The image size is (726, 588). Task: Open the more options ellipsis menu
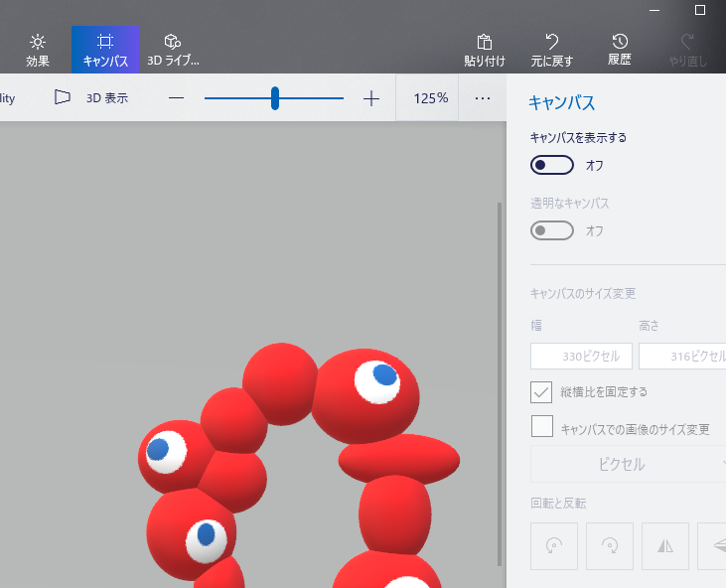tap(483, 98)
